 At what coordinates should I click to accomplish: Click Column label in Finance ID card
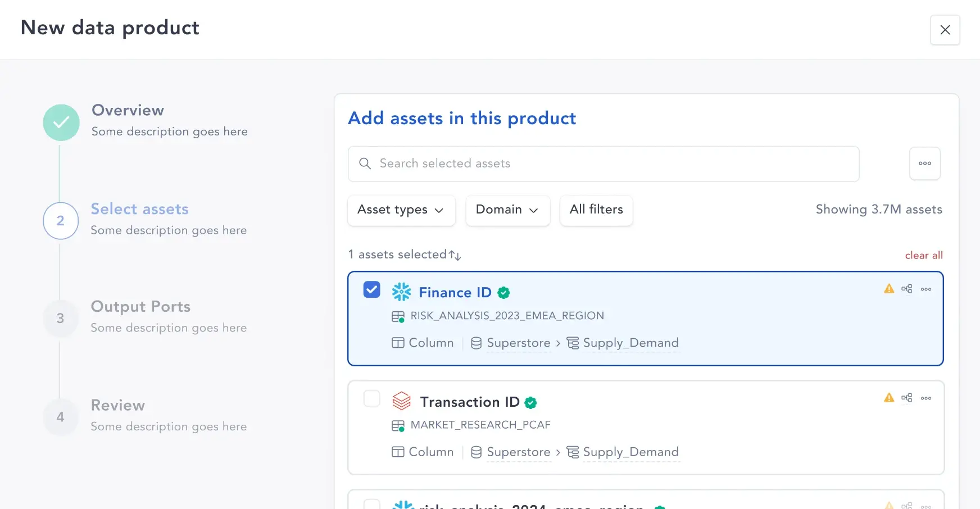pyautogui.click(x=431, y=343)
